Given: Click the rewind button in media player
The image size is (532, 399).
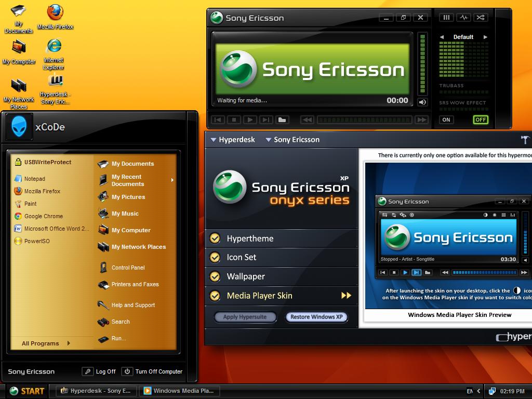Looking at the screenshot, I should click(308, 119).
